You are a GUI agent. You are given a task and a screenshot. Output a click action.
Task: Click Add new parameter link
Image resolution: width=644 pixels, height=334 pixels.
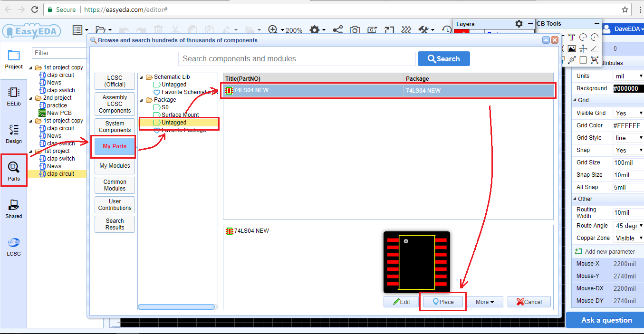[605, 251]
